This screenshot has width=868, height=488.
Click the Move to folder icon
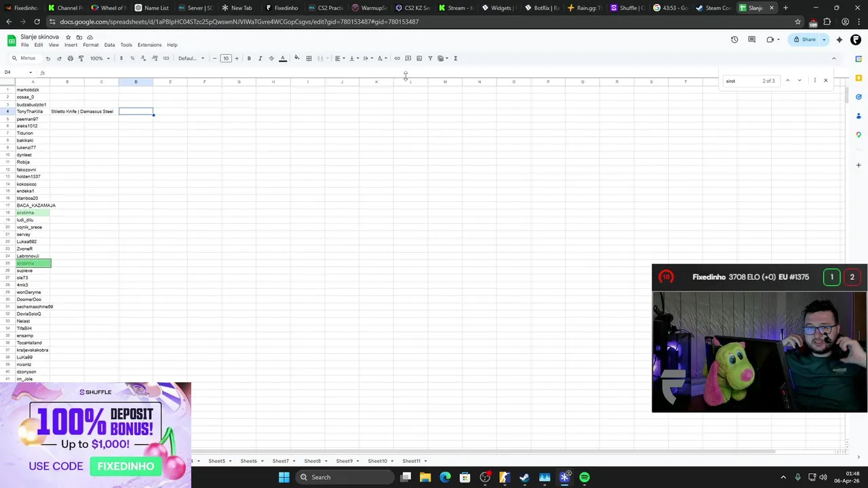tap(79, 37)
